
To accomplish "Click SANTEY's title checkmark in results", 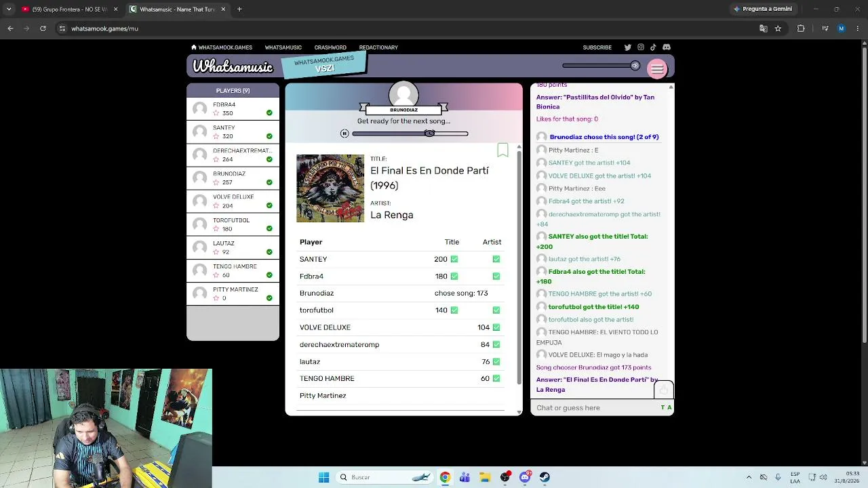I will click(x=454, y=259).
